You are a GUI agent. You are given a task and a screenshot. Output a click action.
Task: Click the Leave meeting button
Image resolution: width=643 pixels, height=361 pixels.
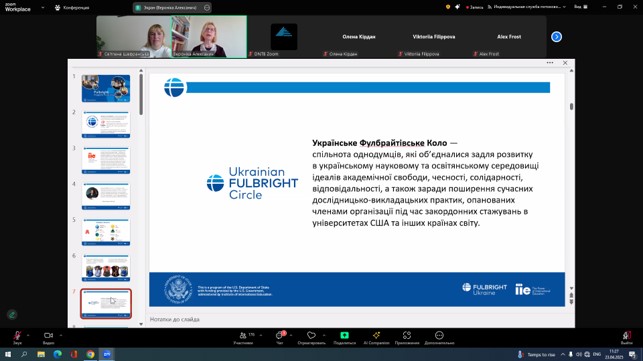coord(626,337)
